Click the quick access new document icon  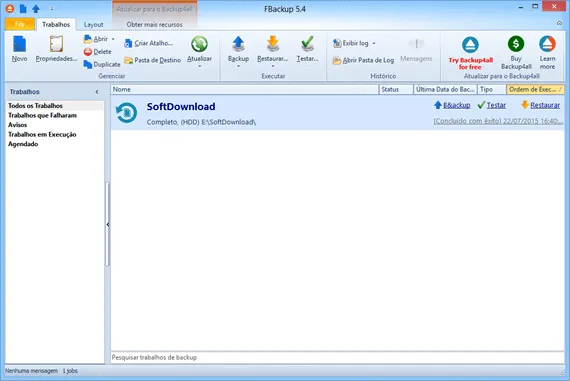(23, 8)
